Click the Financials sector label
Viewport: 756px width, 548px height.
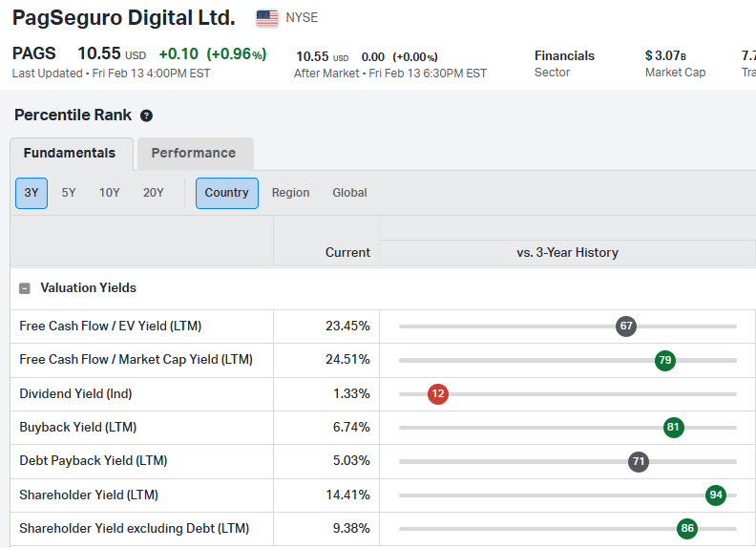(x=564, y=56)
